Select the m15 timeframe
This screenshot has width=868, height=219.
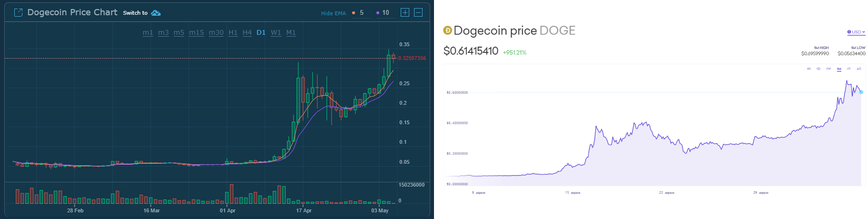click(197, 32)
